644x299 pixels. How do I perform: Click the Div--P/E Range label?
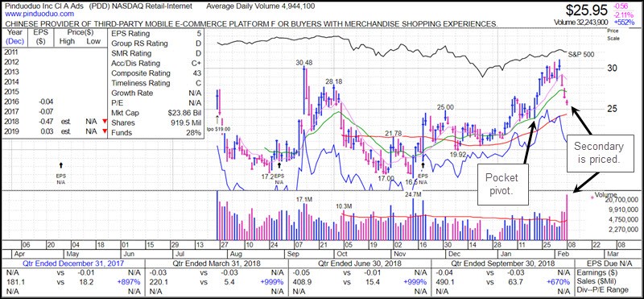point(601,291)
